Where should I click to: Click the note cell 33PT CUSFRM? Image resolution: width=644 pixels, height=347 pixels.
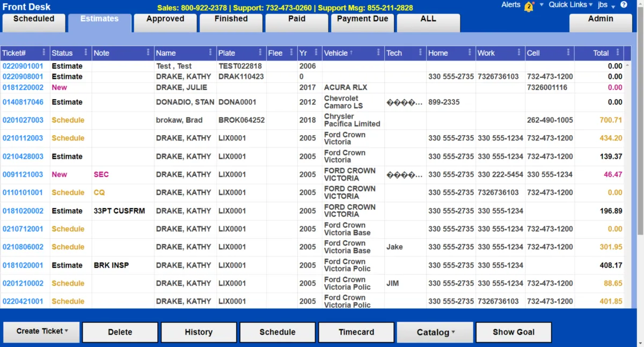coord(123,211)
